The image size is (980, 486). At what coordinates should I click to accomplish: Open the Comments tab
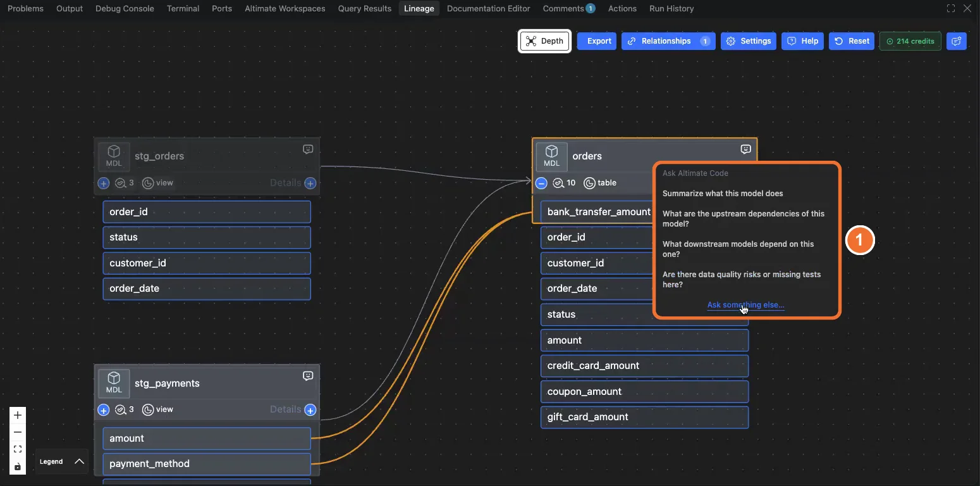pyautogui.click(x=568, y=8)
